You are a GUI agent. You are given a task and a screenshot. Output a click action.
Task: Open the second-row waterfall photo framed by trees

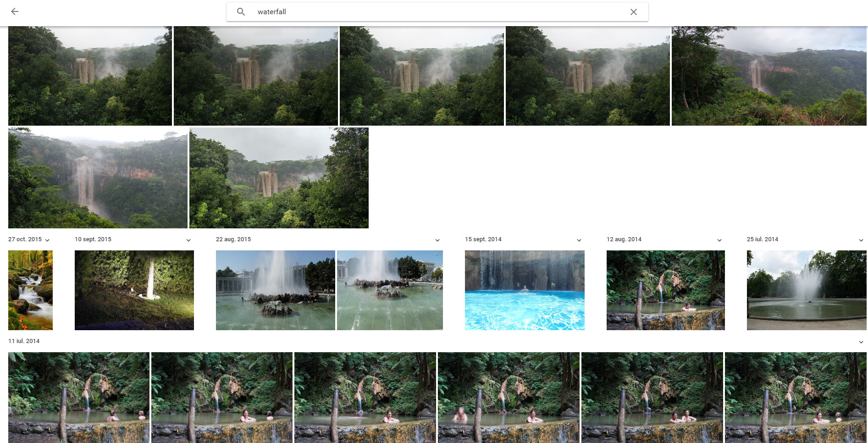click(x=279, y=178)
